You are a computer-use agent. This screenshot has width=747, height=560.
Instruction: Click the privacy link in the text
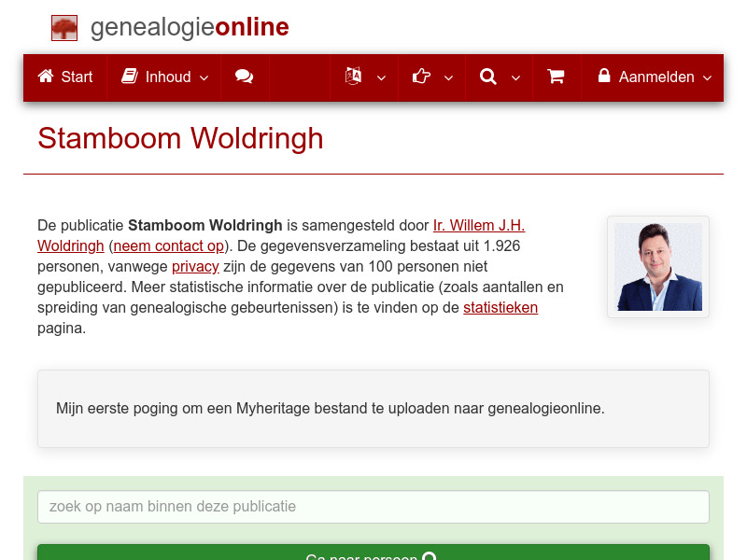(195, 266)
